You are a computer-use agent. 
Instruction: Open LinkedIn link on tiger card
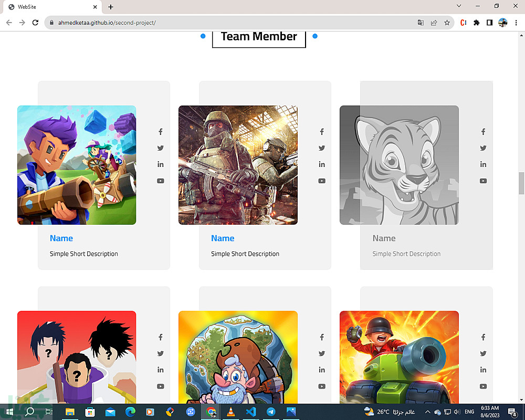483,164
